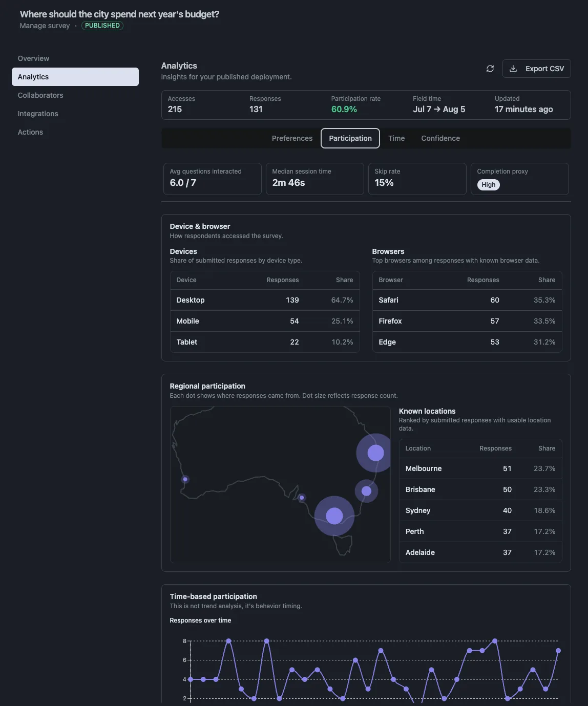Click the small map dot at Perth
The width and height of the screenshot is (588, 706).
click(x=185, y=479)
